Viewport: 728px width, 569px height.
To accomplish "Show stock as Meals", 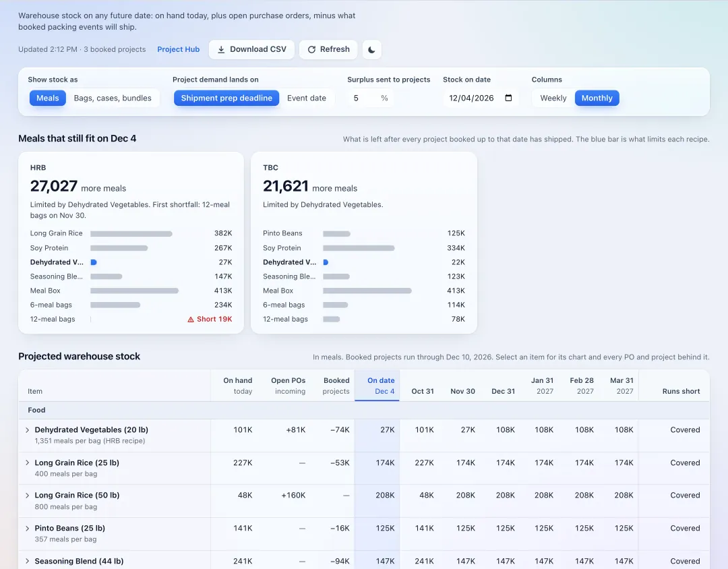I will click(x=48, y=98).
